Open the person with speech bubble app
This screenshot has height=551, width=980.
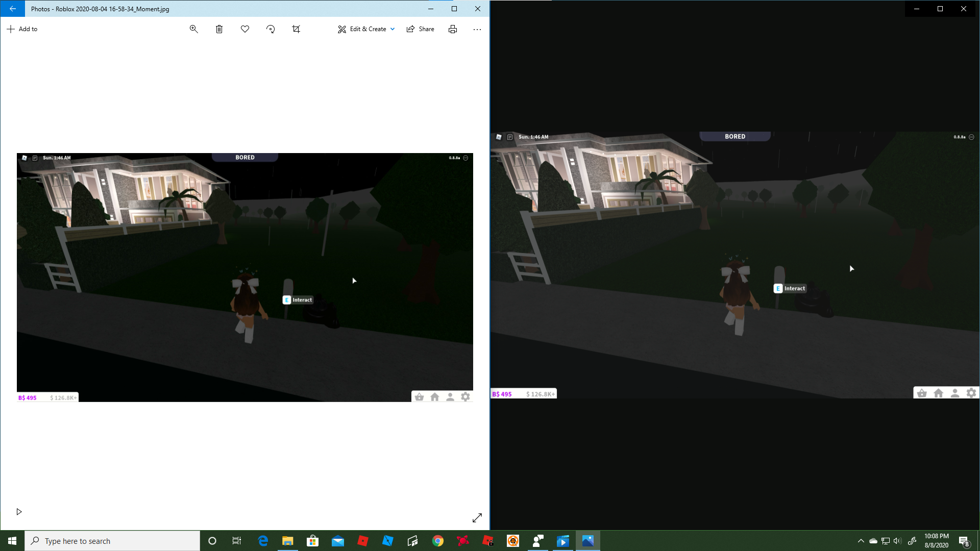click(538, 541)
